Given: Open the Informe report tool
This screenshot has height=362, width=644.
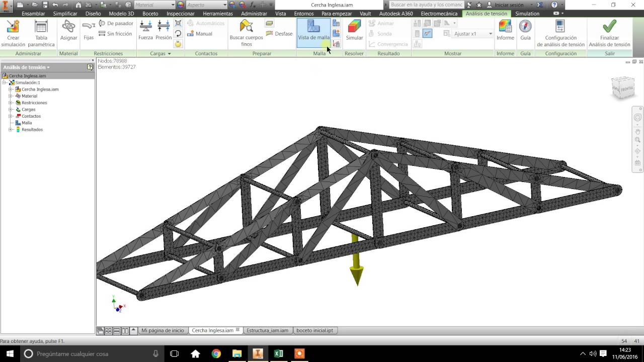Looking at the screenshot, I should click(505, 31).
